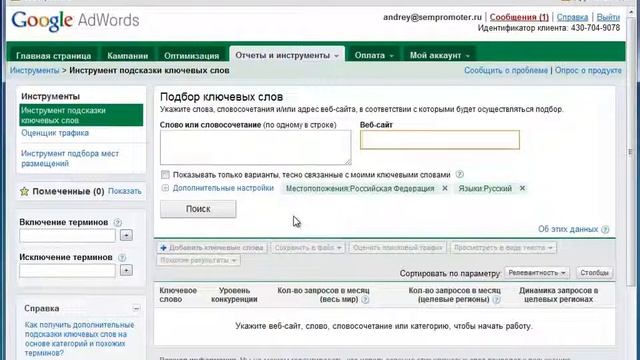Open Опрос о продукте link
640x360 pixels.
coord(588,70)
